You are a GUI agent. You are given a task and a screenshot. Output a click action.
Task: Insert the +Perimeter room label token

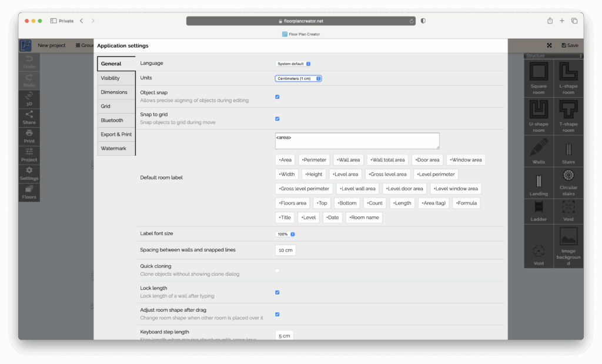(314, 159)
